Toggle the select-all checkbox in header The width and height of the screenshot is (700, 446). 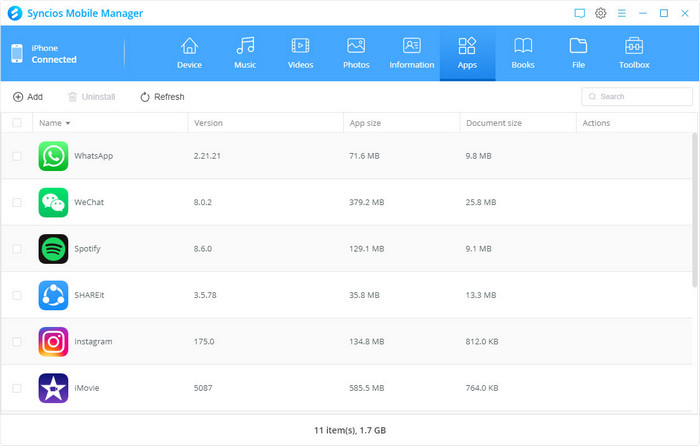[16, 123]
